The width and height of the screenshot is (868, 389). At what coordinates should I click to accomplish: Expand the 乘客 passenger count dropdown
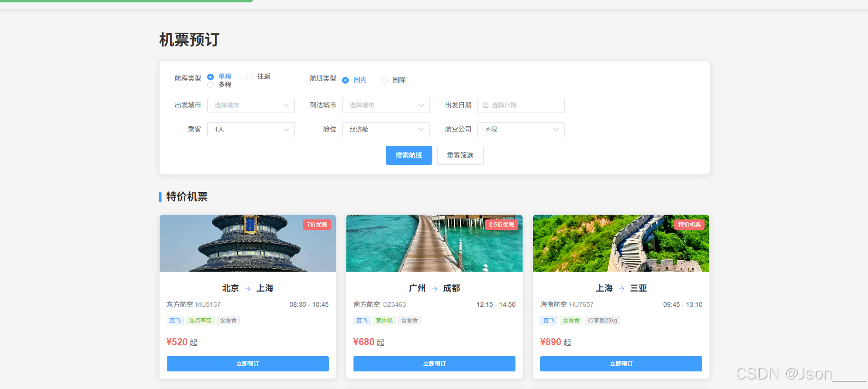(x=251, y=130)
